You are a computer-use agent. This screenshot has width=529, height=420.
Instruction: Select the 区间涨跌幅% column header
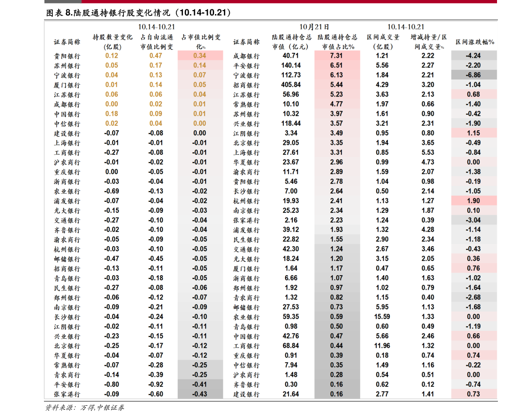[474, 42]
